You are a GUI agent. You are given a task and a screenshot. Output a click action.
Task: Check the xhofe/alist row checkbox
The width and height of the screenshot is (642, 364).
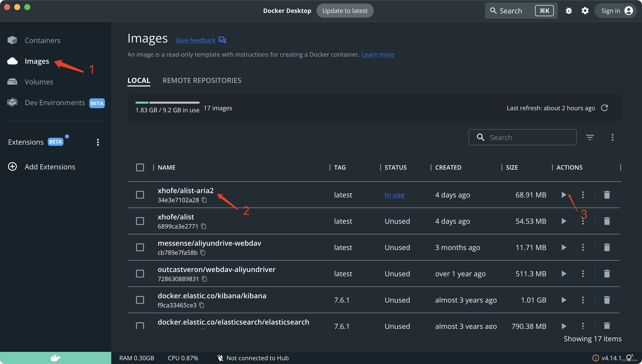coord(140,221)
